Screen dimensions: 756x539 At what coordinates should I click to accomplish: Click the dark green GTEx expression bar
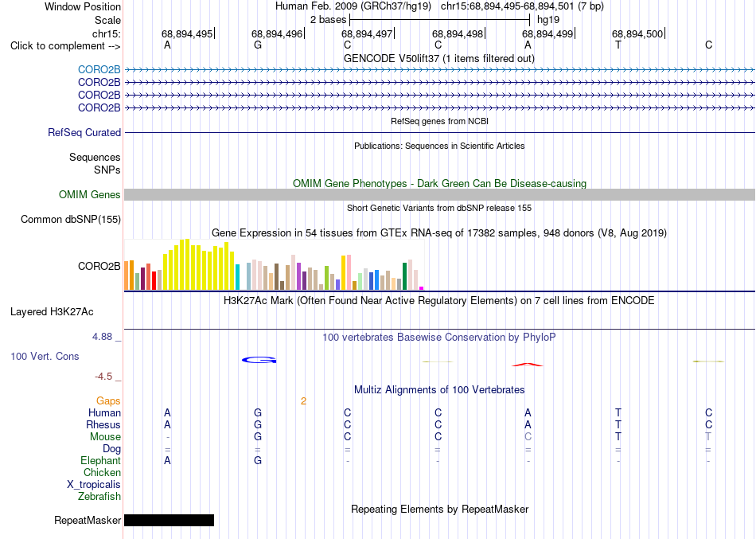click(405, 276)
